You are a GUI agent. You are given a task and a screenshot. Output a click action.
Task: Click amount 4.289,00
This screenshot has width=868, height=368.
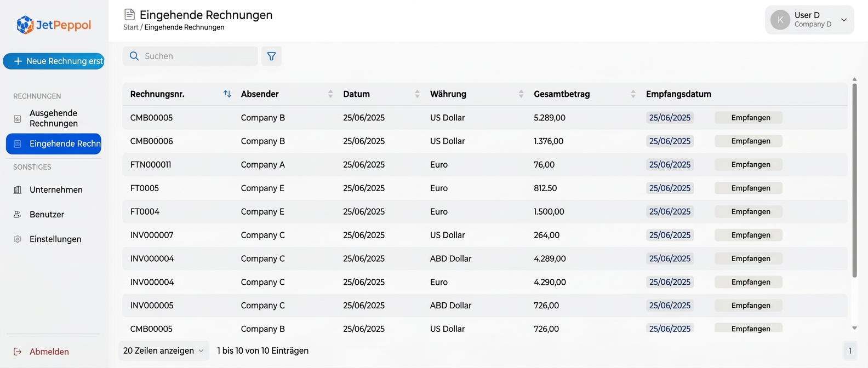[550, 258]
